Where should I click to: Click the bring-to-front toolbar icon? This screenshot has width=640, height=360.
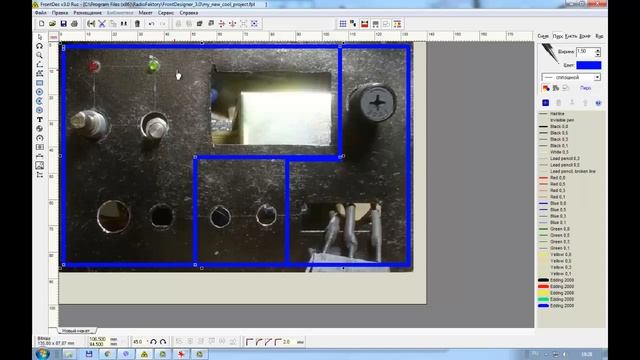tap(200, 24)
